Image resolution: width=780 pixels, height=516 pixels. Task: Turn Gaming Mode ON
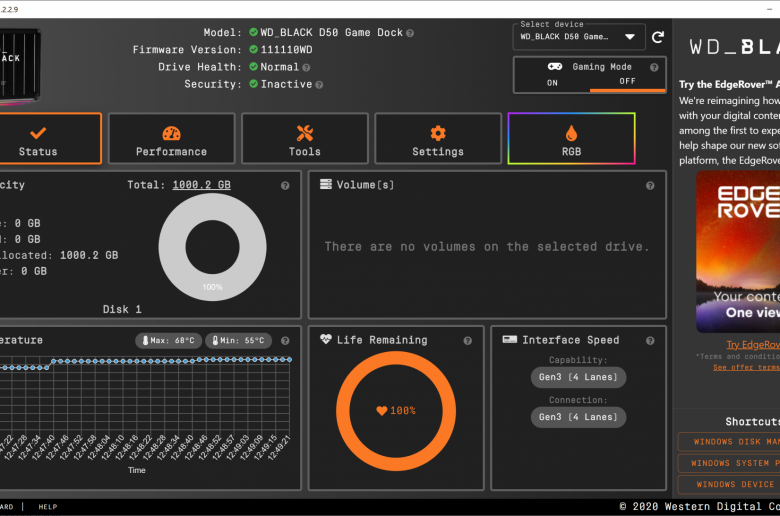[x=552, y=83]
